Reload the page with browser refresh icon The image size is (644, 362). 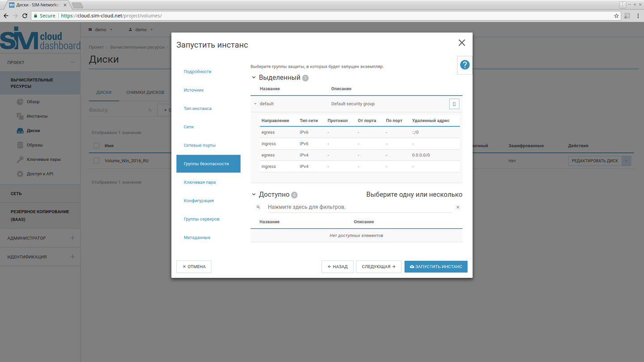click(x=25, y=16)
